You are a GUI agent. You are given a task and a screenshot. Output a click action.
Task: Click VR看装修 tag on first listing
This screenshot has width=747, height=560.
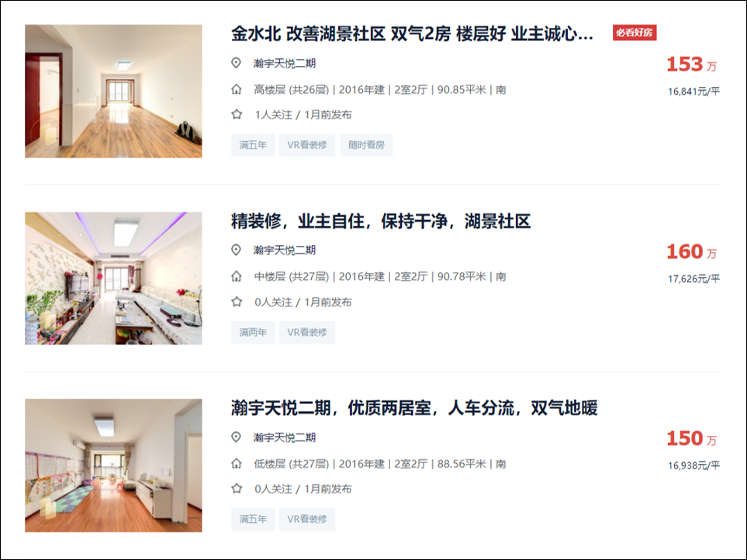[307, 145]
